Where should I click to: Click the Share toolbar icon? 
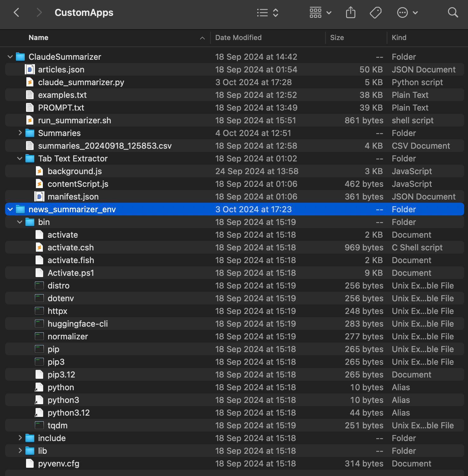click(x=351, y=13)
